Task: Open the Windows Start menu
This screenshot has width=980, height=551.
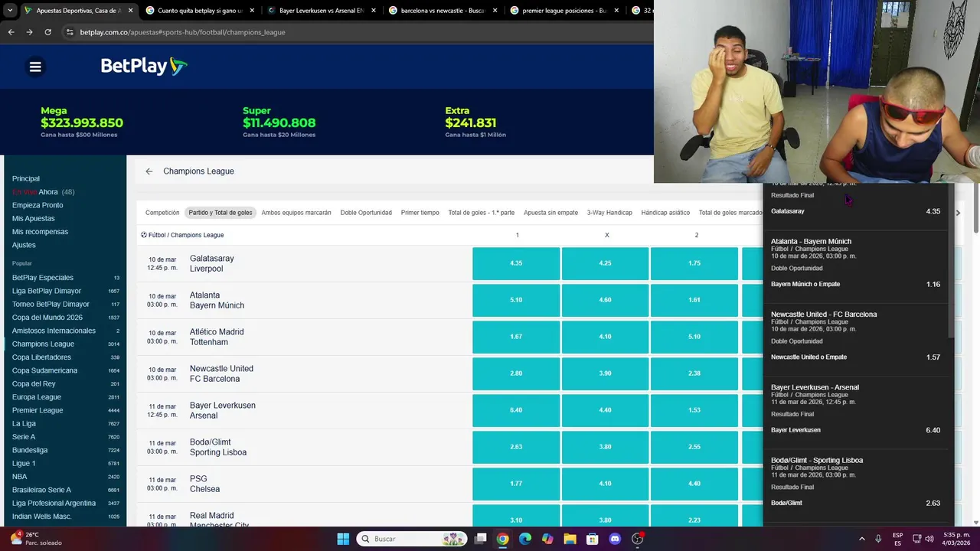Action: tap(343, 539)
